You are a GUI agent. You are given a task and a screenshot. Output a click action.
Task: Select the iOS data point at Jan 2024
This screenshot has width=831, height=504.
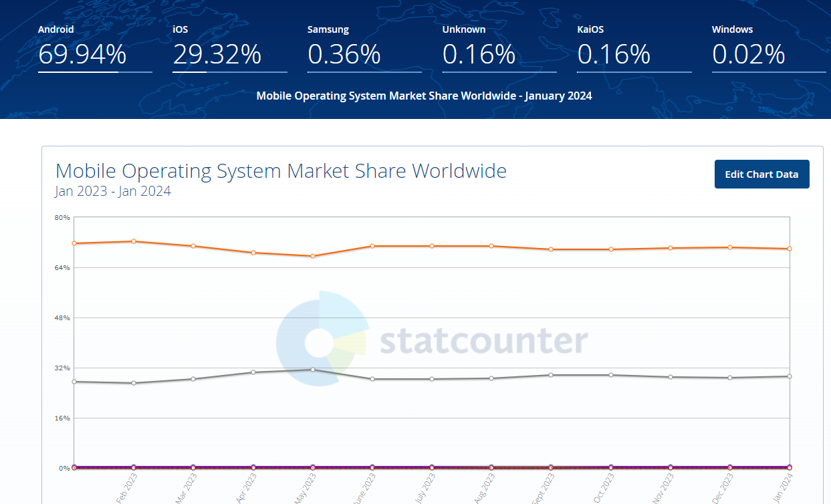pos(790,376)
